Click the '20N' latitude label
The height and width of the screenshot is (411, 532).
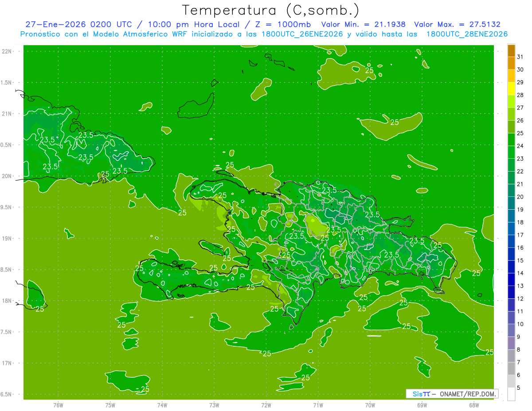(8, 176)
